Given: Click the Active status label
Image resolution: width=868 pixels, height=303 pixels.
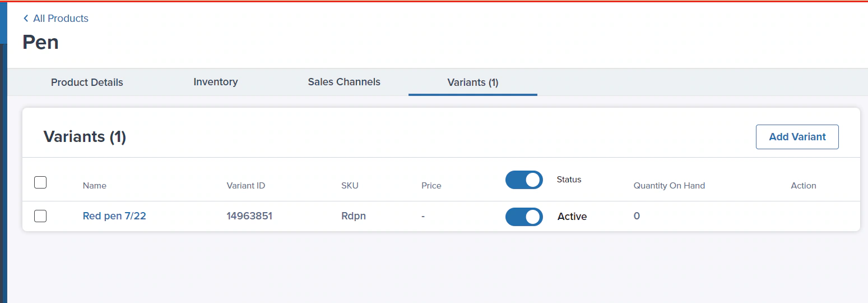Looking at the screenshot, I should (x=572, y=217).
